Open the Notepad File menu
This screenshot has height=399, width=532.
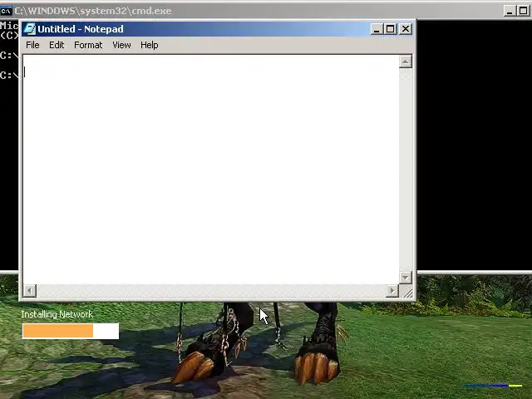click(x=32, y=45)
